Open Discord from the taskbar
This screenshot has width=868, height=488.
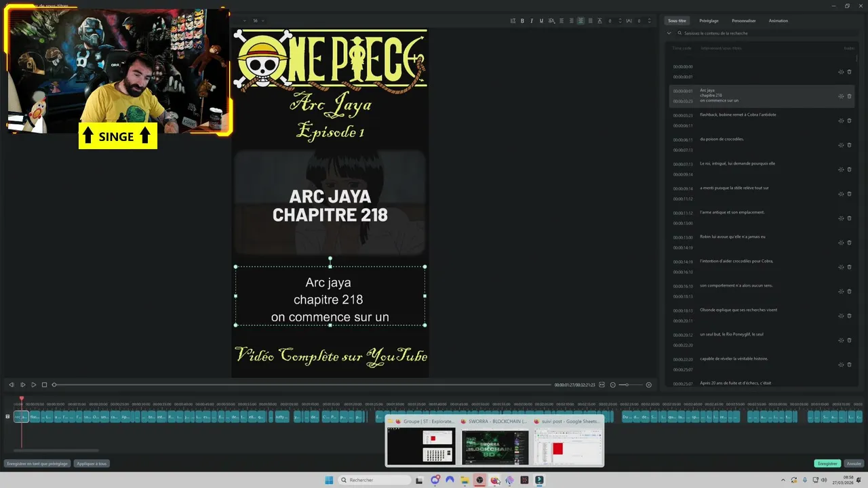point(435,480)
